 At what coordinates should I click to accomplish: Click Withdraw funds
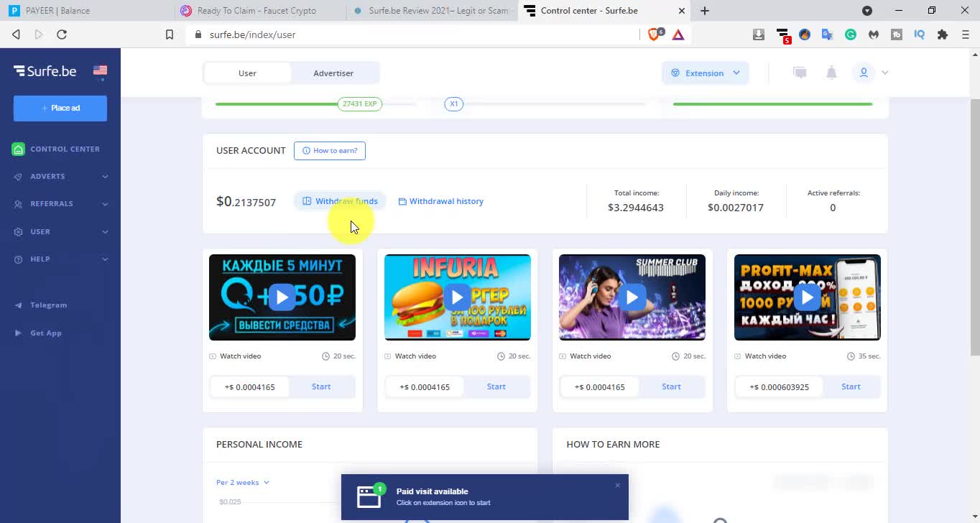coord(340,201)
